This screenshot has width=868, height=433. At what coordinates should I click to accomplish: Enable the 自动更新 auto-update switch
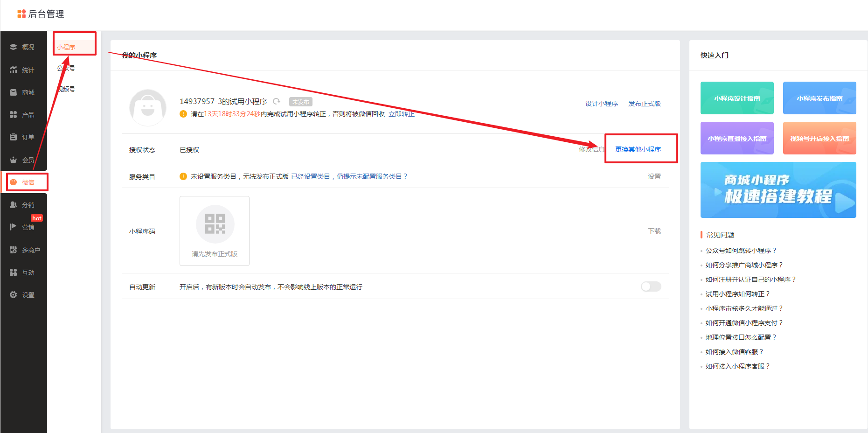pyautogui.click(x=651, y=286)
